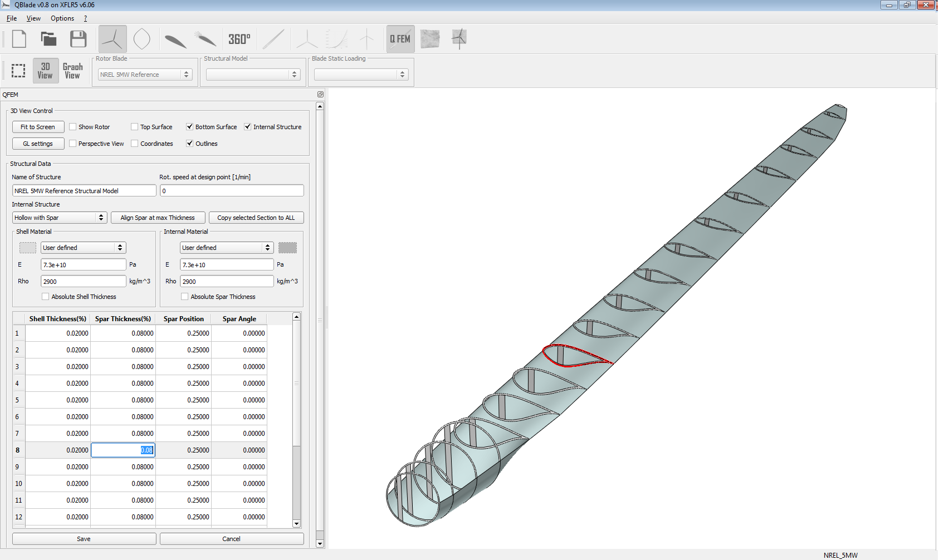Click the Fit to Screen button
This screenshot has height=560, width=939.
click(38, 126)
